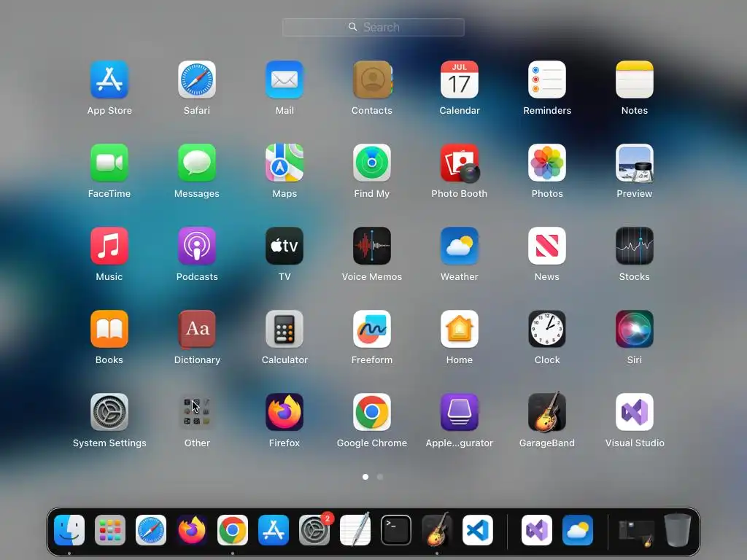The image size is (747, 560).
Task: Open Google Chrome from Launchpad grid
Action: pos(372,412)
